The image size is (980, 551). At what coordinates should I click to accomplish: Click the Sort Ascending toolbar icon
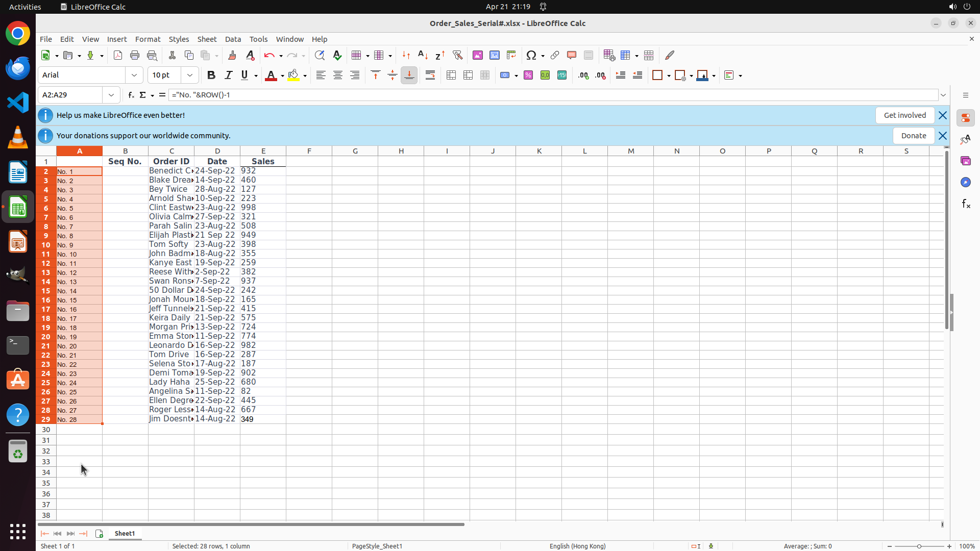[423, 55]
